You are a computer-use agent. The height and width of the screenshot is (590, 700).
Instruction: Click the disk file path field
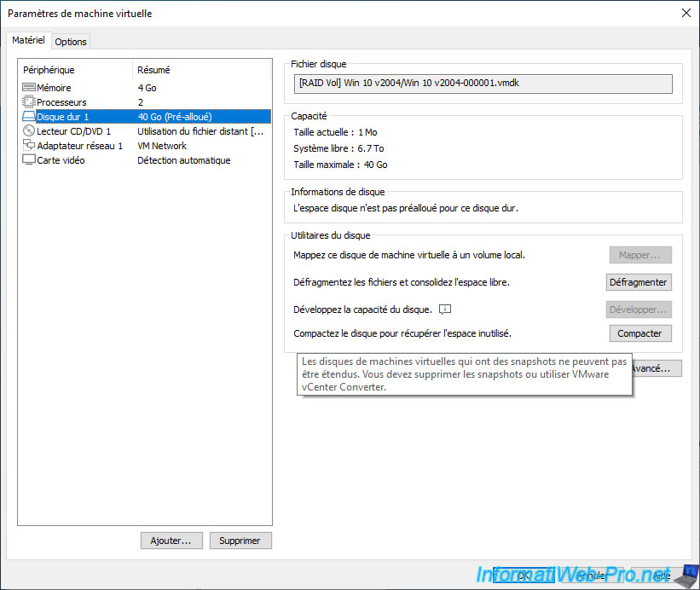point(482,84)
